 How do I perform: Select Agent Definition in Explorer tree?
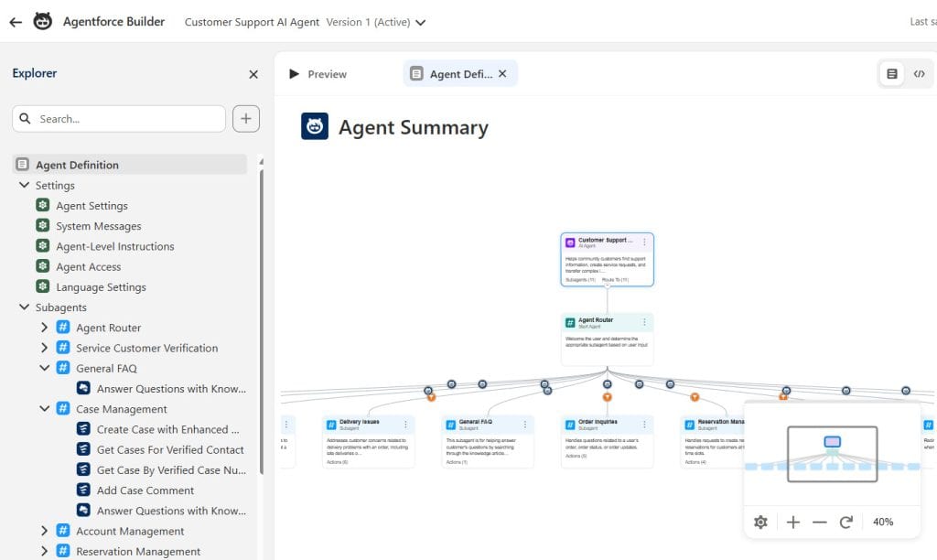130,165
